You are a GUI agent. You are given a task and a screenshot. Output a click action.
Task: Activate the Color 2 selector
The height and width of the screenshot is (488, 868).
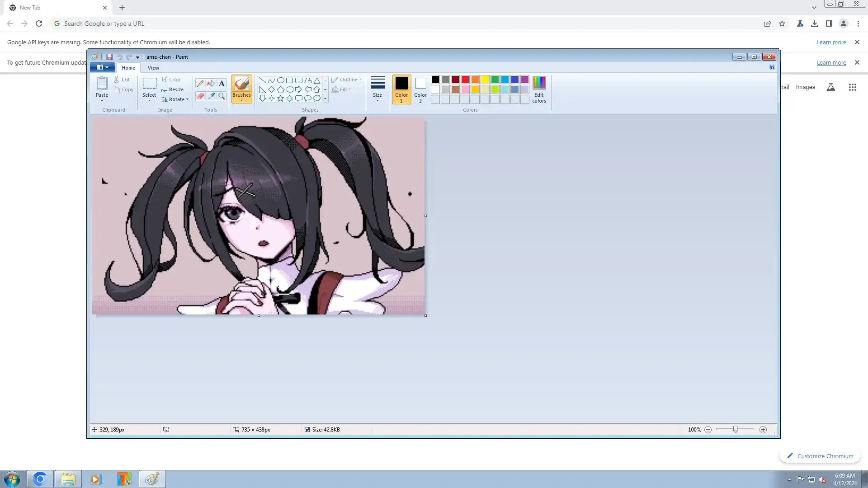click(x=420, y=89)
